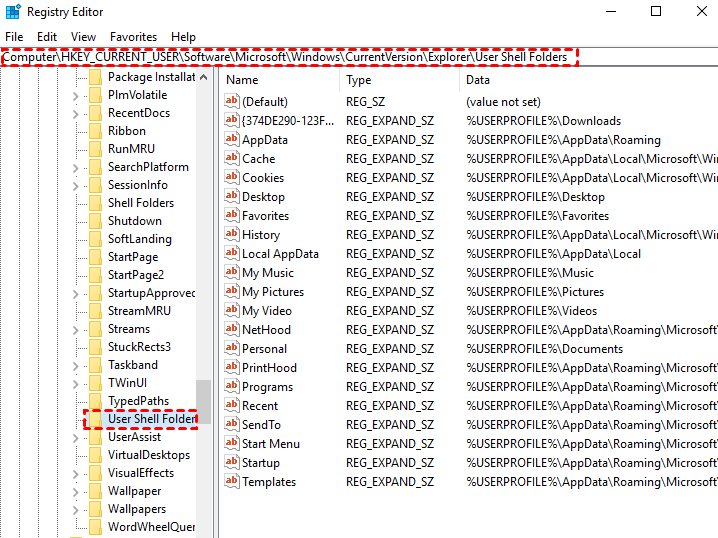Expand the Streams key
The width and height of the screenshot is (718, 538).
(x=76, y=330)
